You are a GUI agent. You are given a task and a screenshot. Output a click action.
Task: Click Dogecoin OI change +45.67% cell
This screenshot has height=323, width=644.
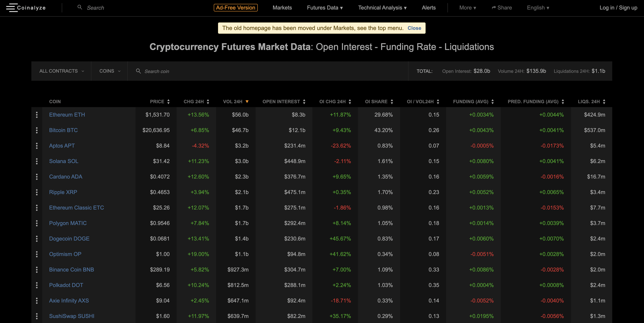[x=340, y=239]
